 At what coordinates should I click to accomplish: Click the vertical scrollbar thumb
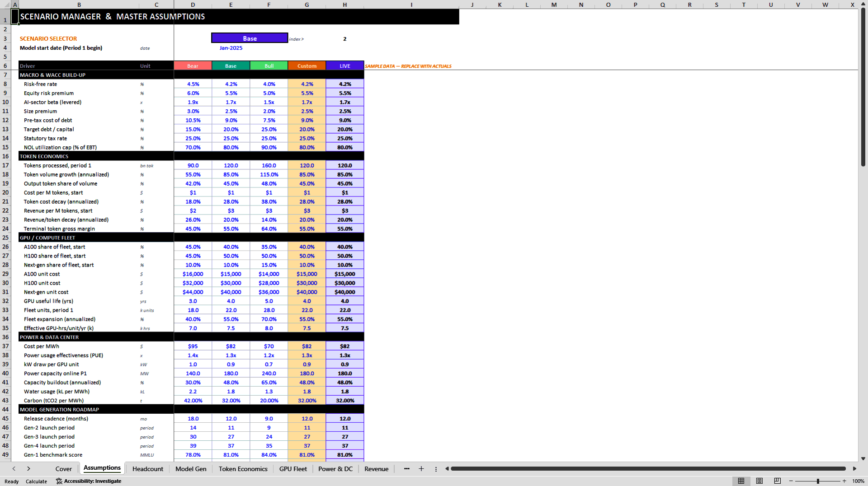click(863, 87)
